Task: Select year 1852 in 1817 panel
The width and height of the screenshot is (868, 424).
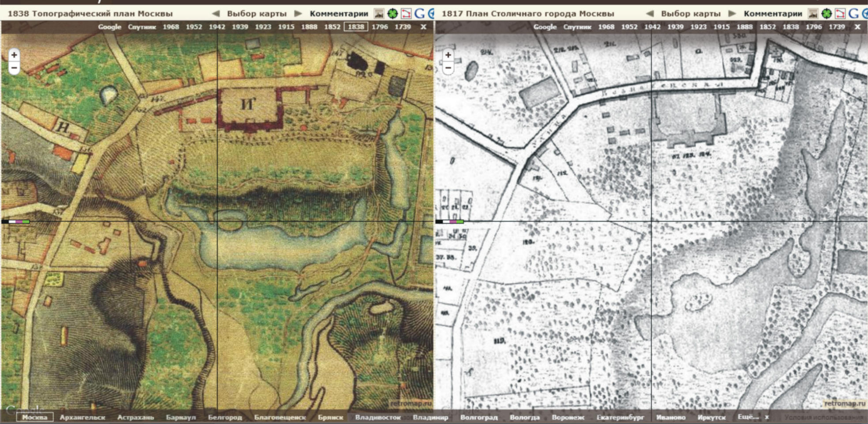Action: (x=768, y=27)
